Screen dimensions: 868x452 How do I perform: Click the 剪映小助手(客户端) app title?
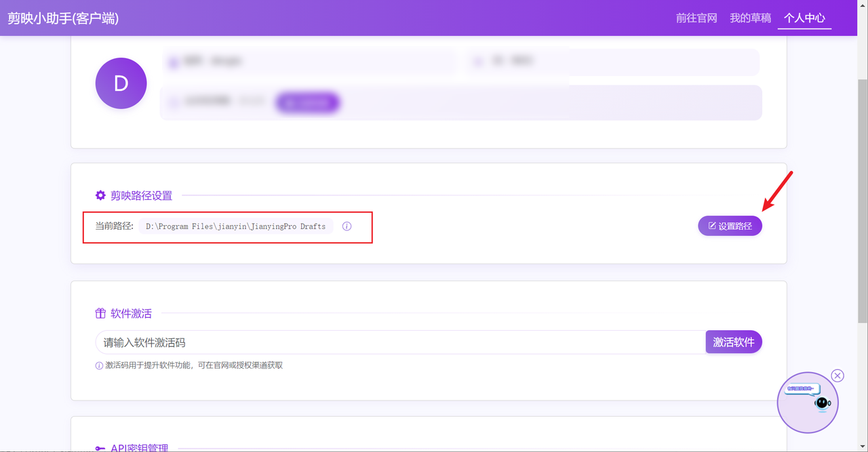(x=63, y=18)
